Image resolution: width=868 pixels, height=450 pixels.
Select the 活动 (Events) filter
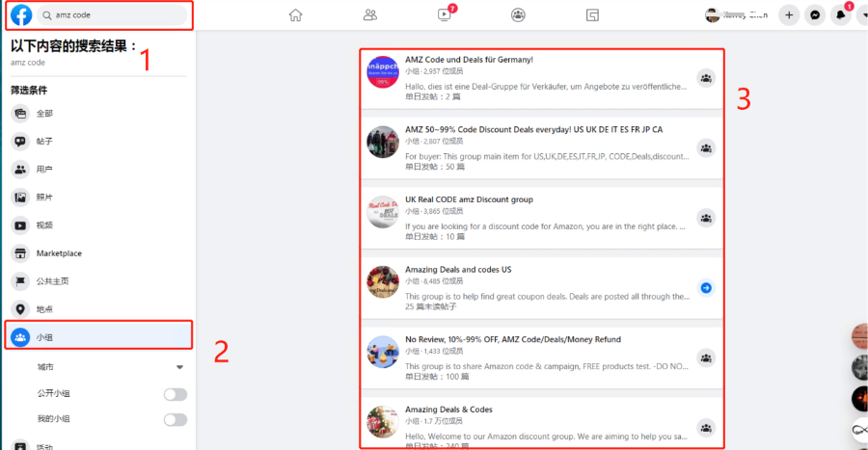[x=98, y=445]
